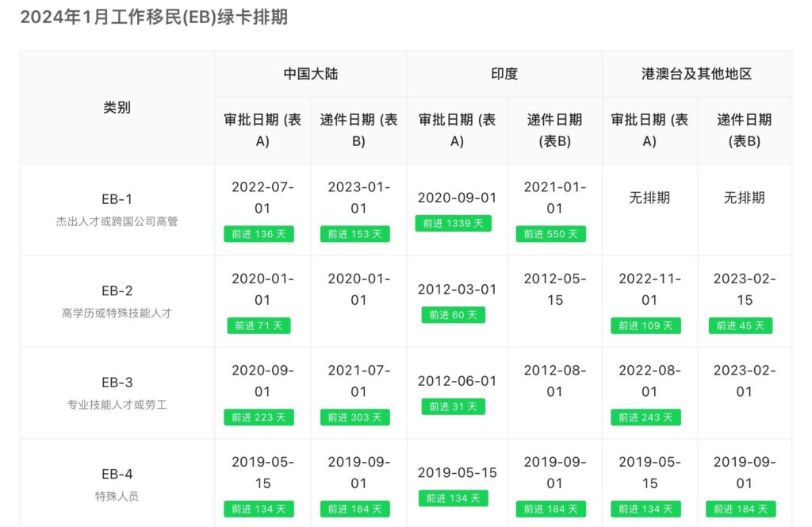Click the page title 2024年1月工作移民(EB)绿卡排期
Viewport: 812px width, 527px height.
154,17
